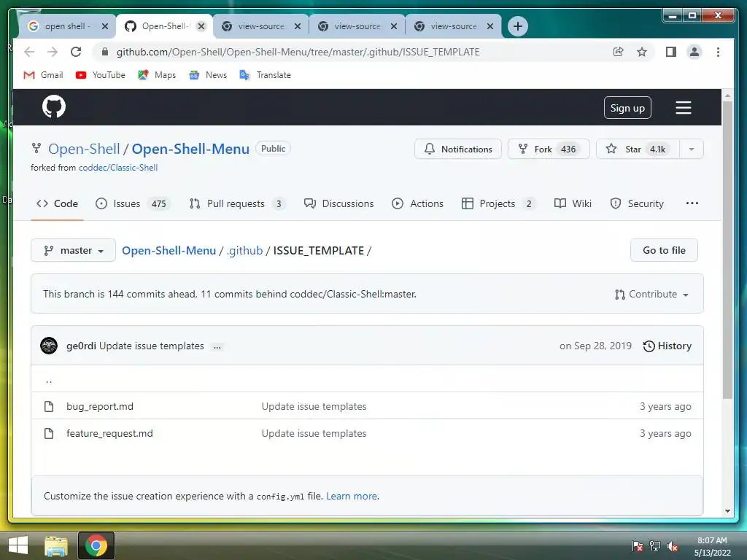This screenshot has width=747, height=560.
Task: Open Chrome three-dot menu
Action: click(x=718, y=52)
